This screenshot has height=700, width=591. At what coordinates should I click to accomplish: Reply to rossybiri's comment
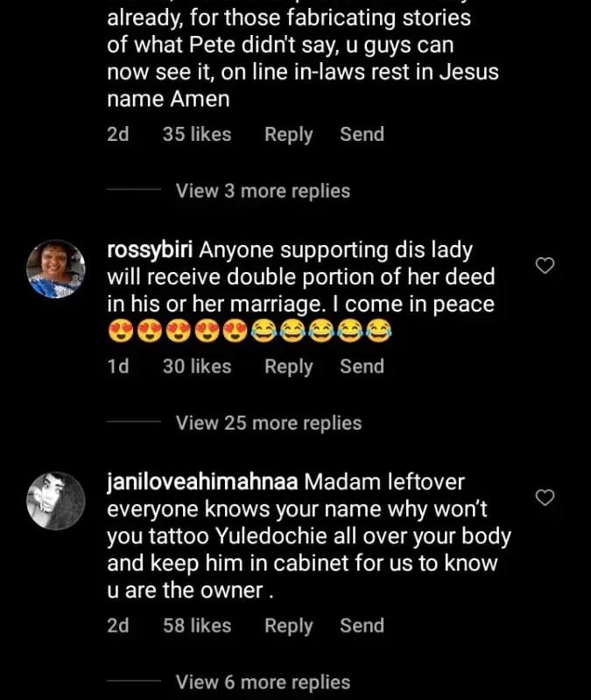click(x=288, y=367)
